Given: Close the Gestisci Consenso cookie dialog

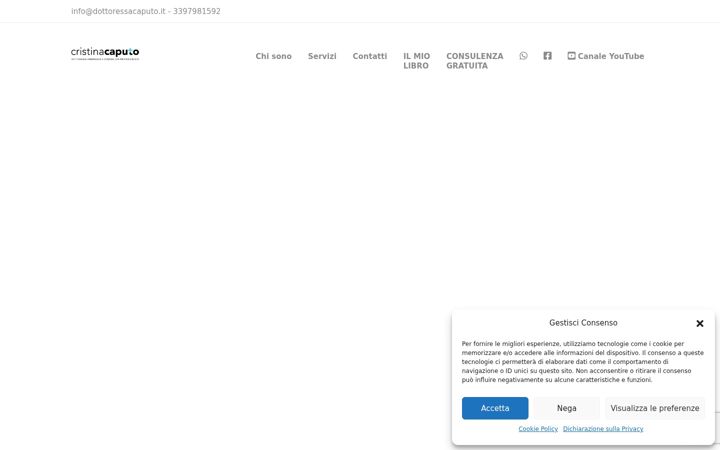Looking at the screenshot, I should (x=700, y=323).
